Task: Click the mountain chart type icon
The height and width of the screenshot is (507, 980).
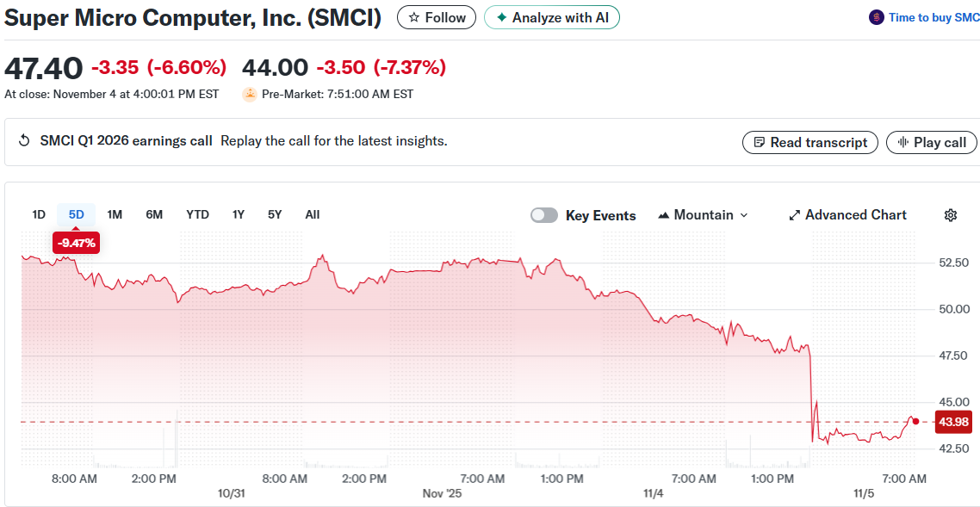Action: [x=663, y=215]
